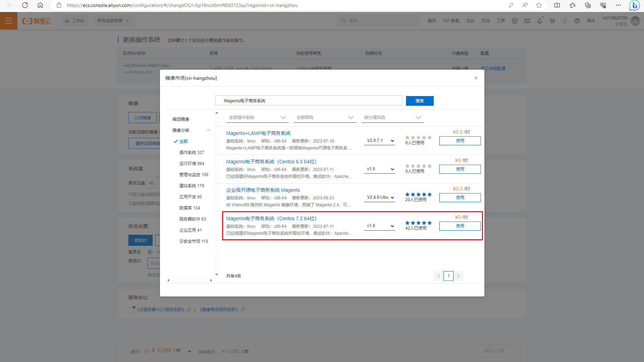Open 企业级开源电子商务系统 Magento title link
Viewport: 644px width, 362px height.
pos(263,190)
